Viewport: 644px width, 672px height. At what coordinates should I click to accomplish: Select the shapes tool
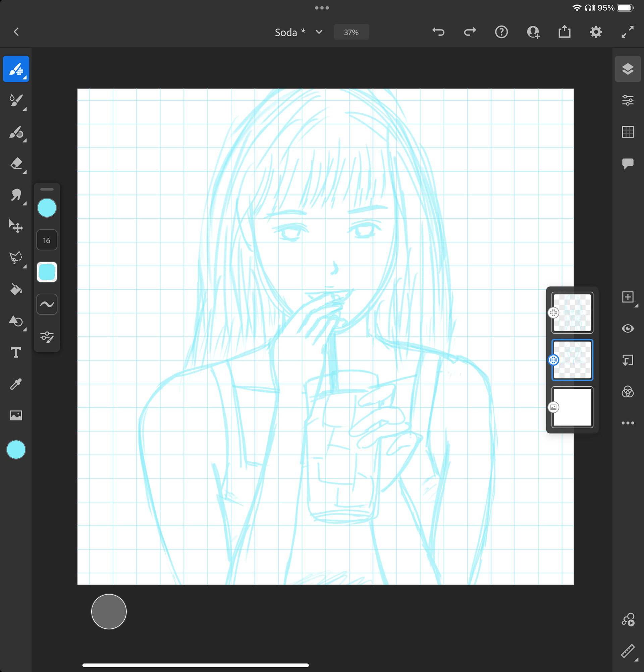[16, 321]
